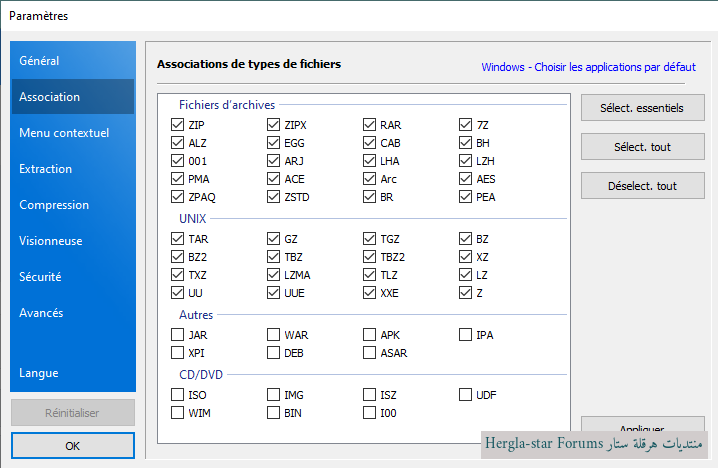This screenshot has height=468, width=718.
Task: Confirm settings with OK button
Action: tap(73, 446)
